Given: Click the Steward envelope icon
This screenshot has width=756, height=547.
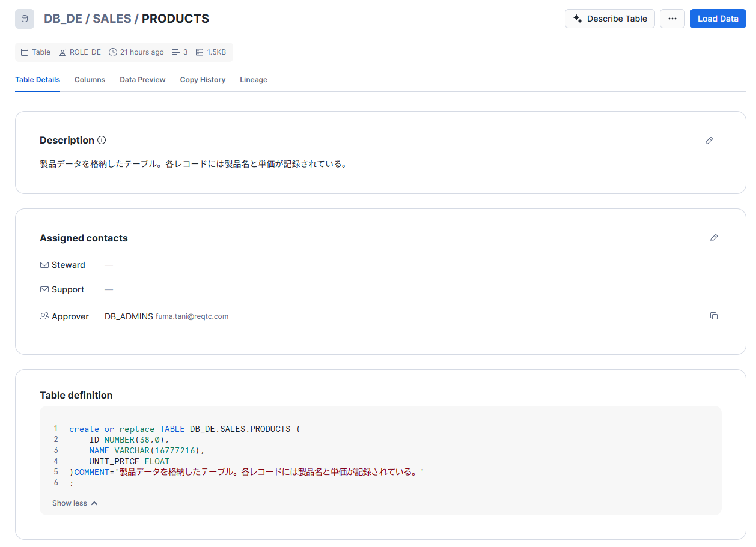Looking at the screenshot, I should [x=44, y=265].
